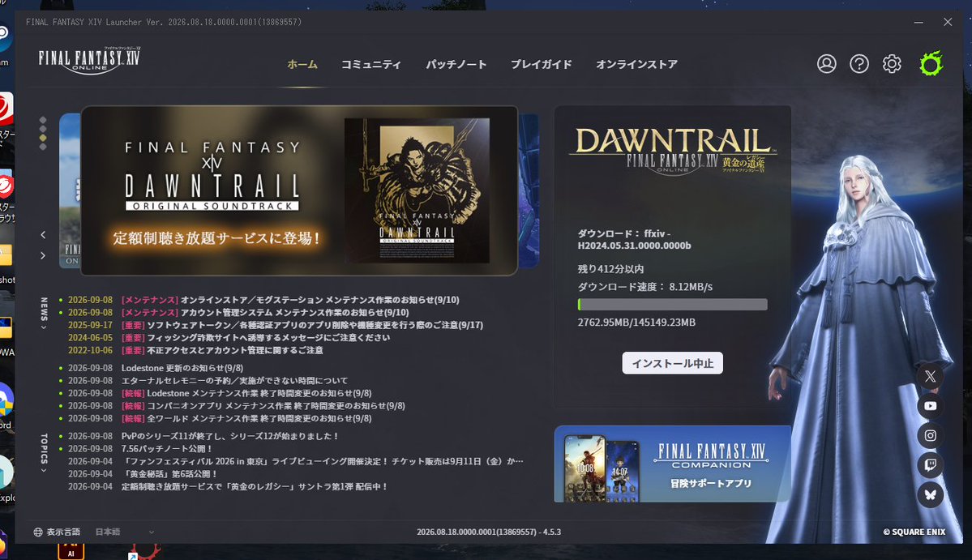The image size is (972, 560).
Task: Click the 残り412分以内 remaining time text
Action: tap(610, 269)
